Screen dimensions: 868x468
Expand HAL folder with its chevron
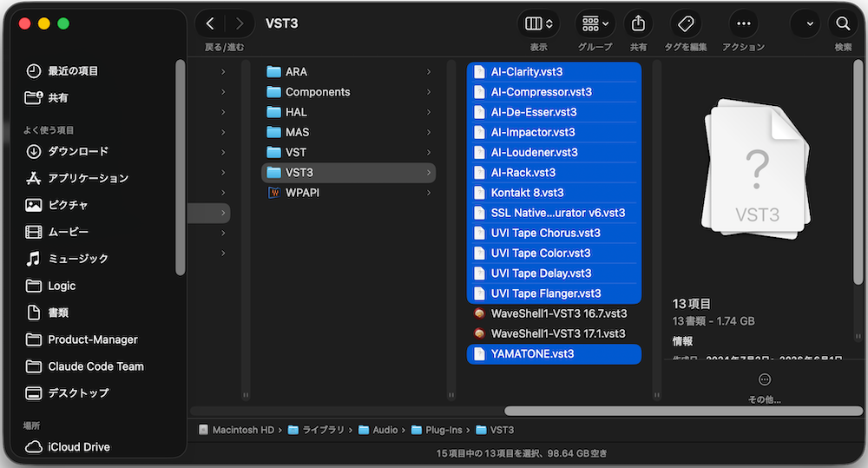(x=429, y=112)
